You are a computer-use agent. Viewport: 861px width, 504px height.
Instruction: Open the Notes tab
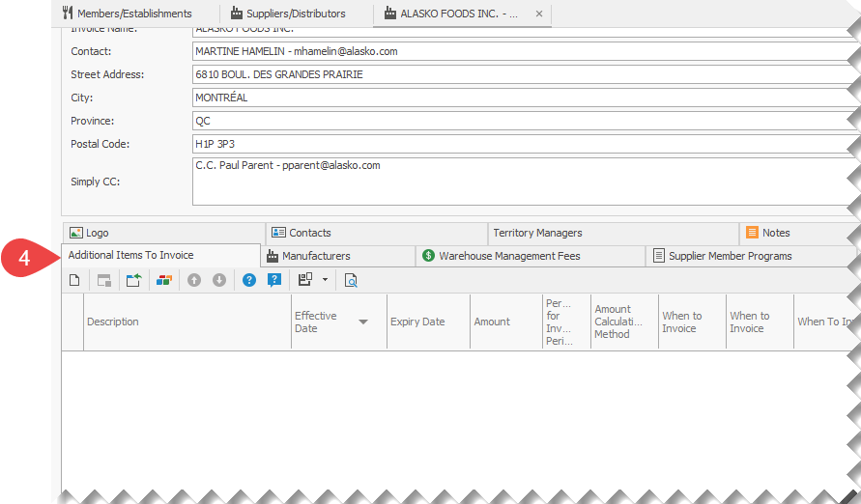click(775, 233)
